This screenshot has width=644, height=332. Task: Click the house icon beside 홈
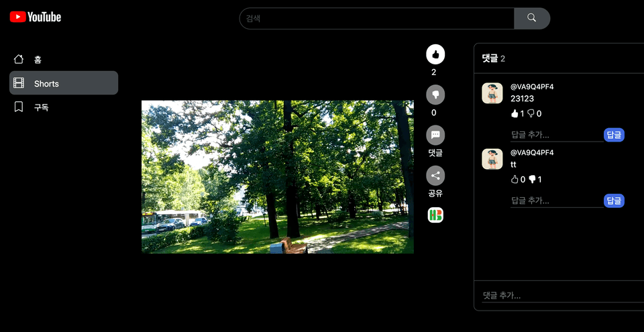tap(19, 59)
